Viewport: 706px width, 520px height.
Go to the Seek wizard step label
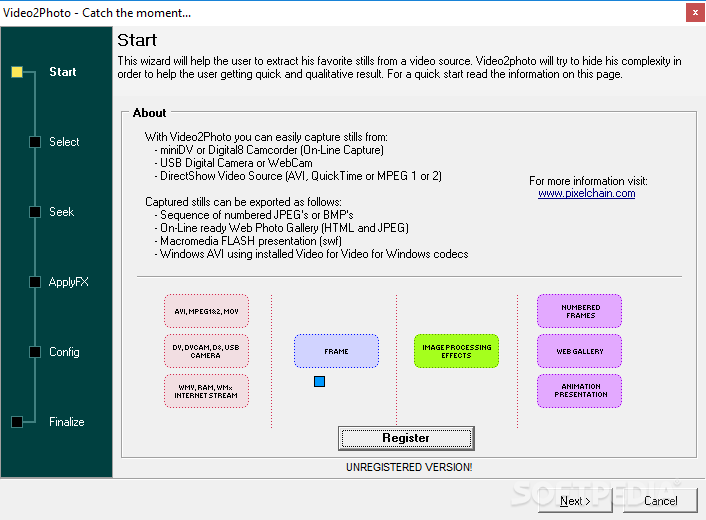(61, 212)
